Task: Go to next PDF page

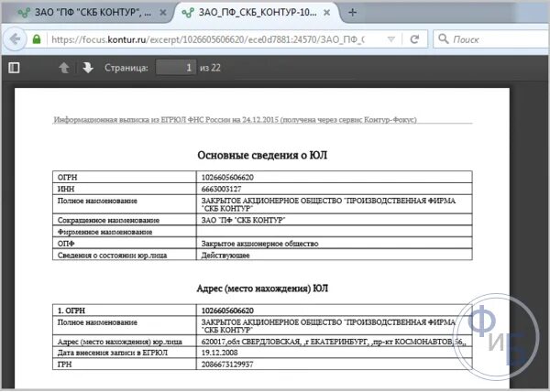Action: [x=88, y=68]
